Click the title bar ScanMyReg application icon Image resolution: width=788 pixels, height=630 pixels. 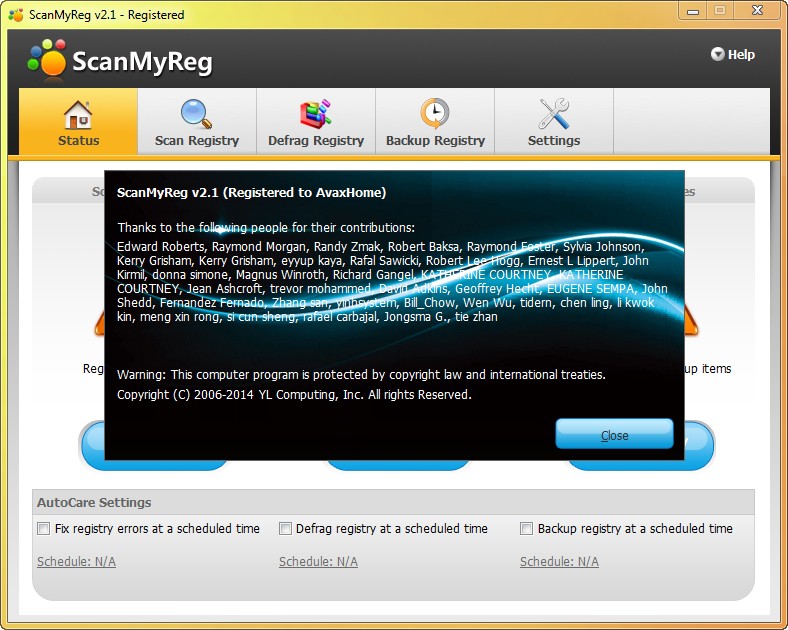16,15
